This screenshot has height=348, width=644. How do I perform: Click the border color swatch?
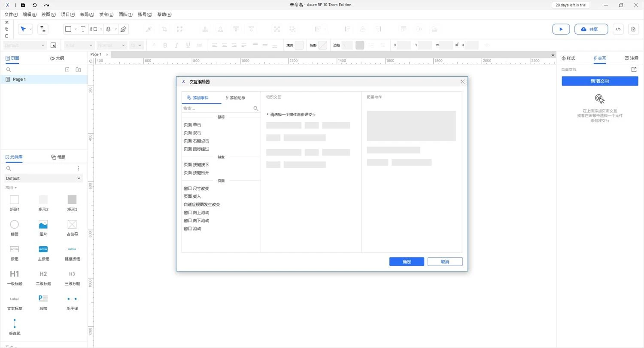[x=360, y=45]
